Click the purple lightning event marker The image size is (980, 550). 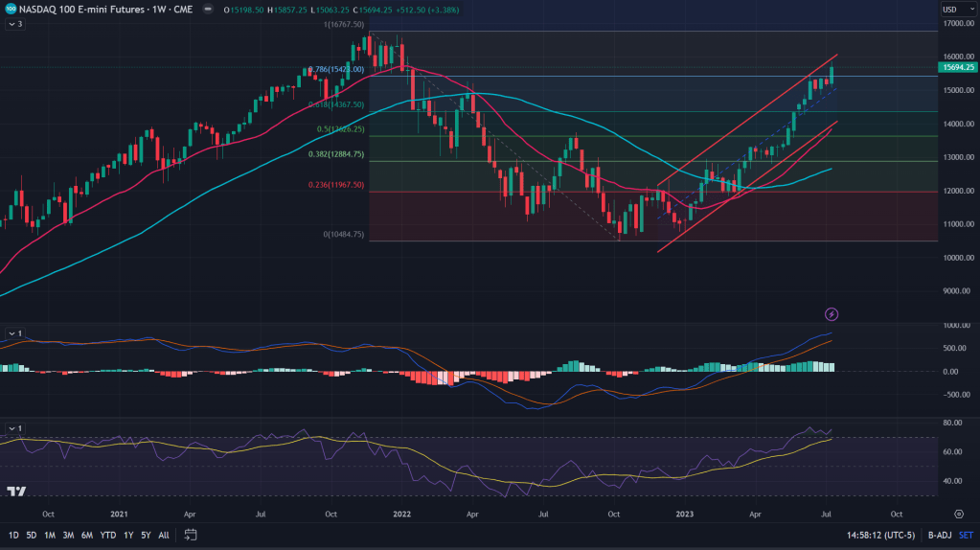(x=832, y=313)
